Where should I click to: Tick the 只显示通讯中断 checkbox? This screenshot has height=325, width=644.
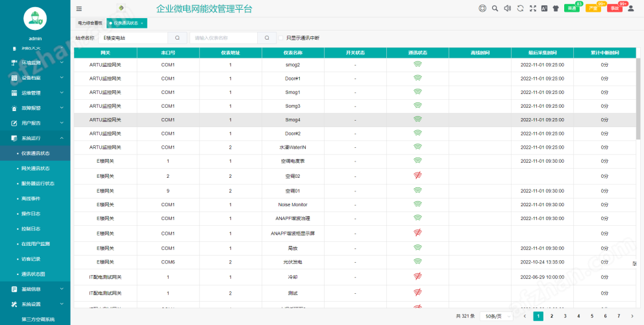(281, 38)
